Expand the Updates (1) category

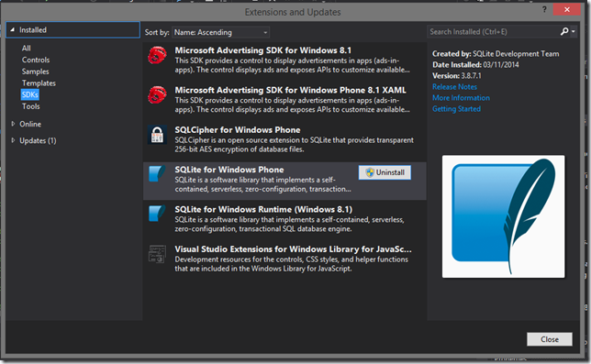click(x=13, y=140)
